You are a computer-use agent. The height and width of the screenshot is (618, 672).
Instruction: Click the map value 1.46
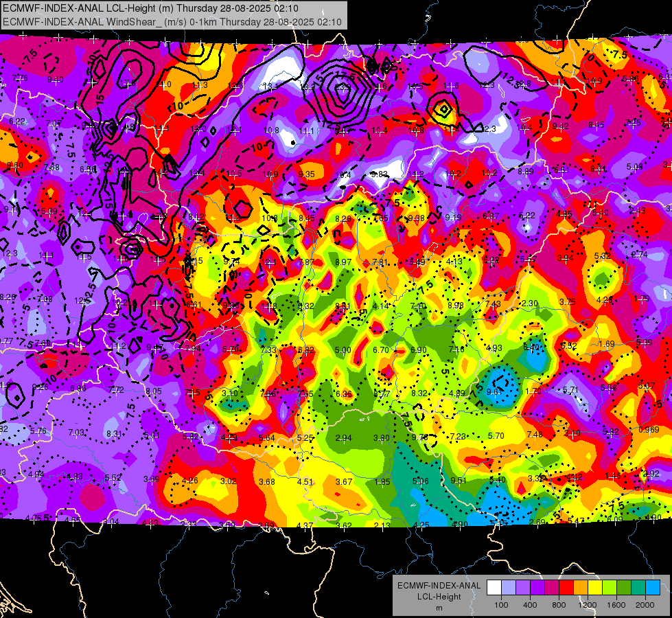pos(613,475)
